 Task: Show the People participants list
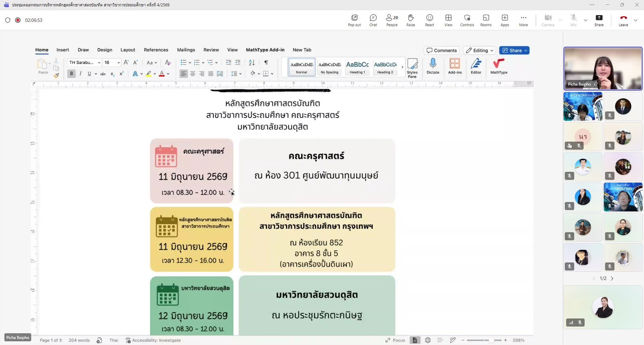(x=392, y=20)
